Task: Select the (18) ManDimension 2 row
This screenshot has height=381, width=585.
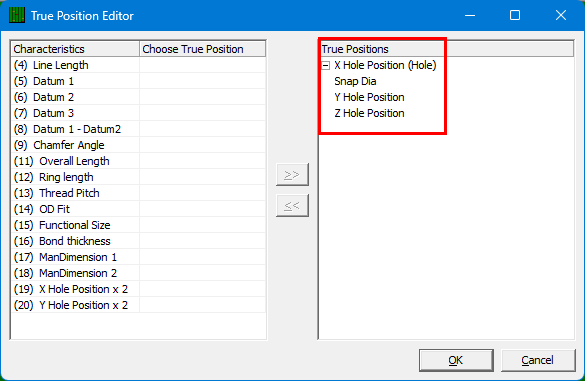Action: click(138, 274)
